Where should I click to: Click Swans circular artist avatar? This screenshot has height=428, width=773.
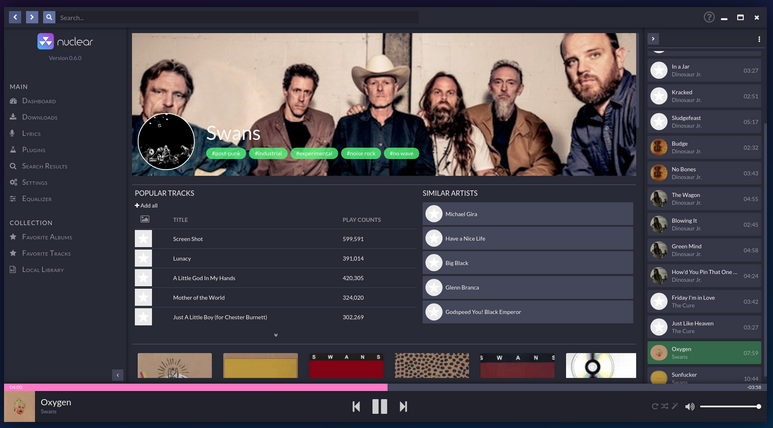point(166,142)
